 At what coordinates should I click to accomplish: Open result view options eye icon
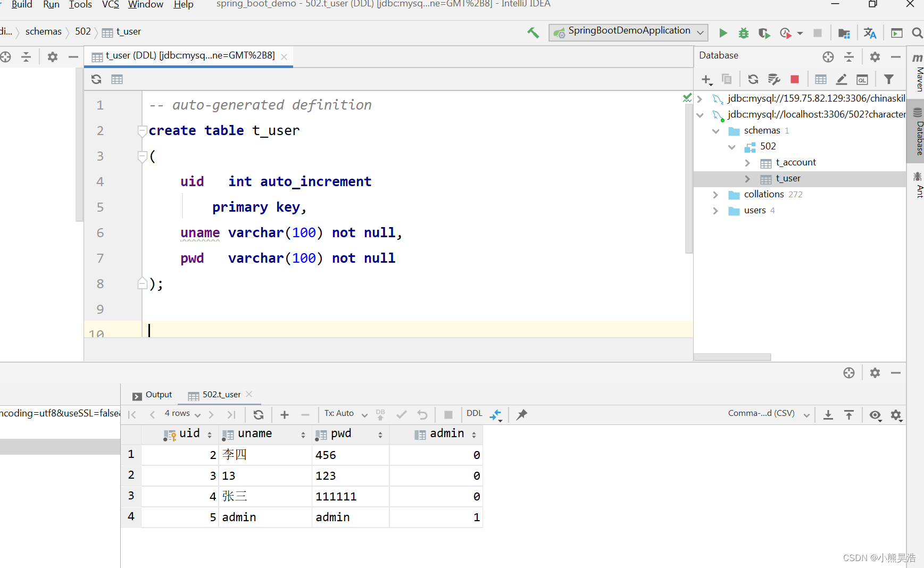click(x=875, y=415)
